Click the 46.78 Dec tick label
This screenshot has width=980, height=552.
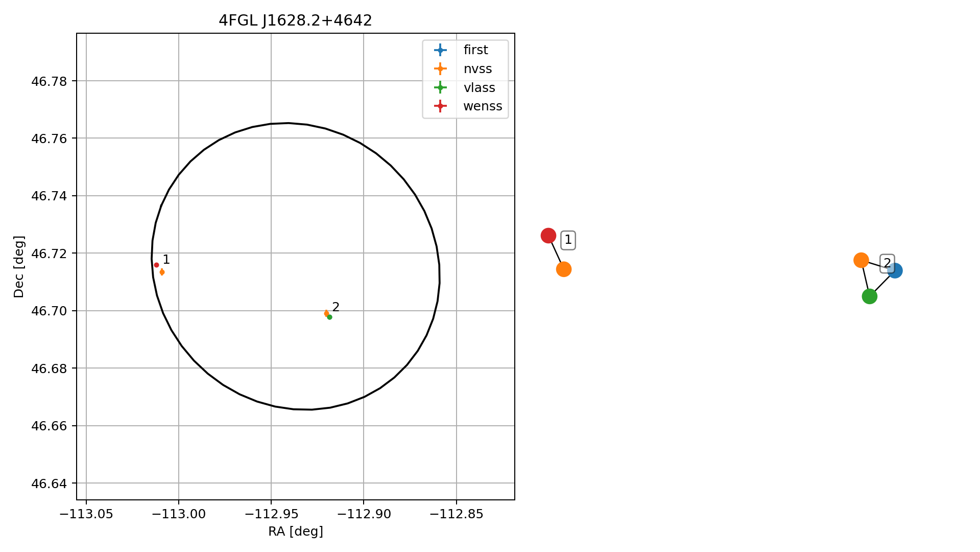(49, 81)
